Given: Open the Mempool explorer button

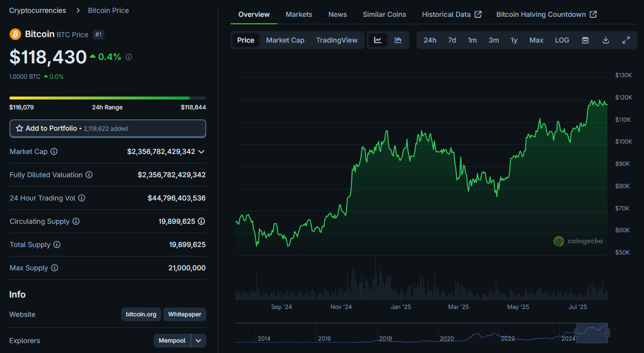Looking at the screenshot, I should click(172, 341).
